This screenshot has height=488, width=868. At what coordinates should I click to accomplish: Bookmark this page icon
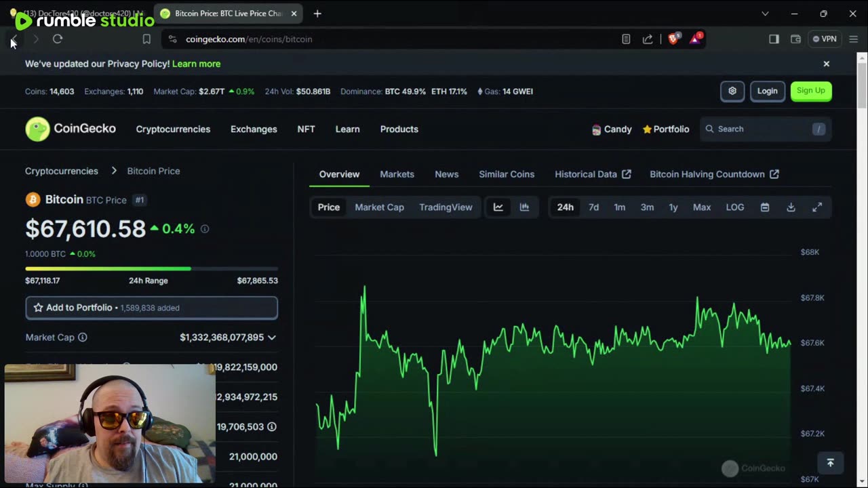(x=146, y=39)
